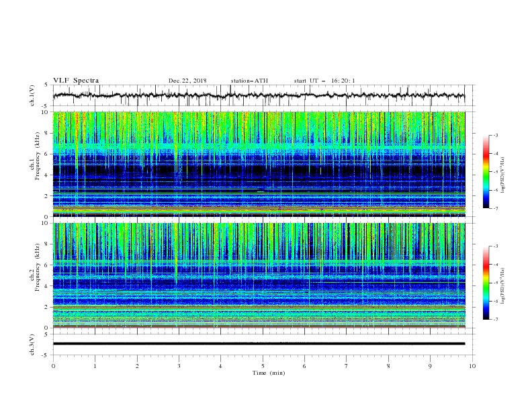Click the "ch.3(V)" vertical axis label
Image resolution: width=532 pixels, height=411 pixels.
point(32,345)
